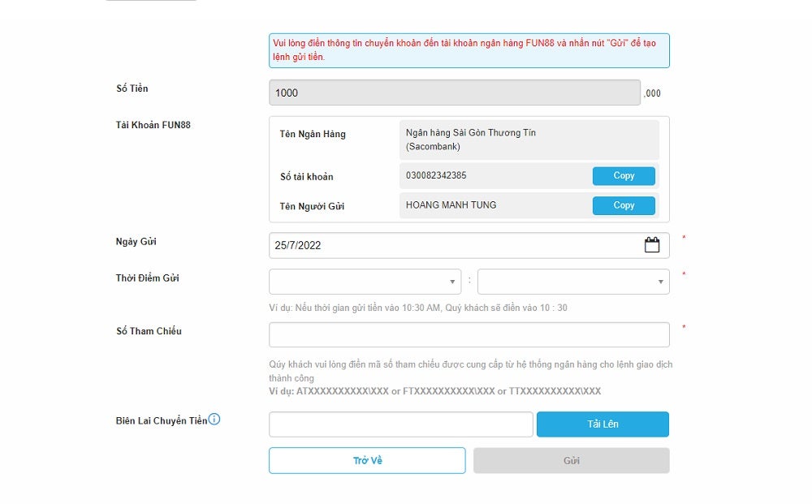Screen dimensions: 812x504
Task: Click the Số tài khoản label
Action: (x=307, y=176)
